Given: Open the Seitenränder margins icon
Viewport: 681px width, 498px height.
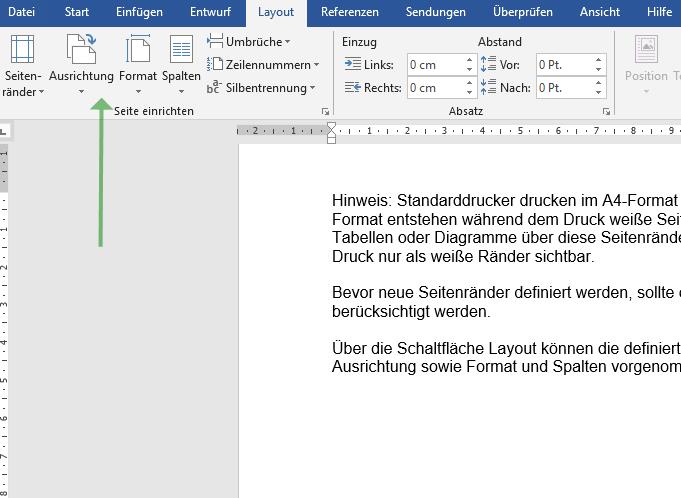Looking at the screenshot, I should [x=23, y=50].
